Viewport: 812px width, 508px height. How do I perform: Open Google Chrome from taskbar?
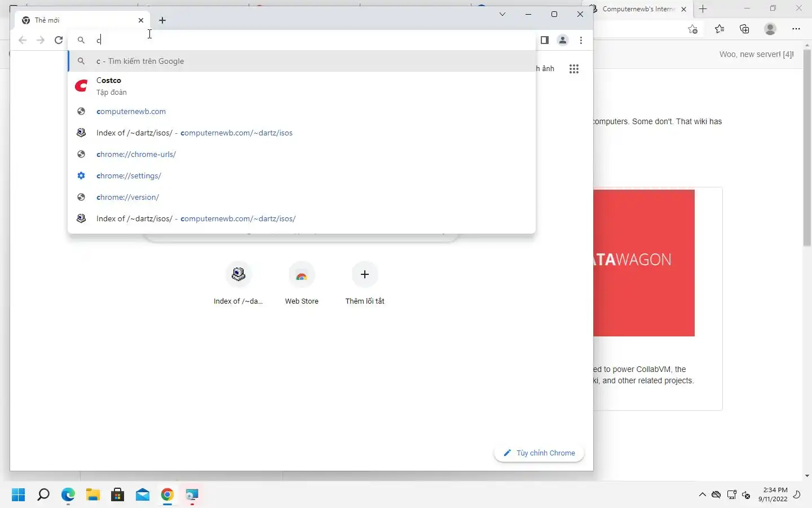click(167, 495)
